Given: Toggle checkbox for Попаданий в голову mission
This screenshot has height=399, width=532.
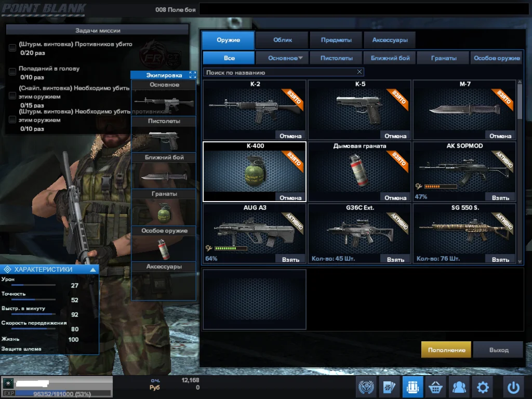Looking at the screenshot, I should pyautogui.click(x=12, y=72).
